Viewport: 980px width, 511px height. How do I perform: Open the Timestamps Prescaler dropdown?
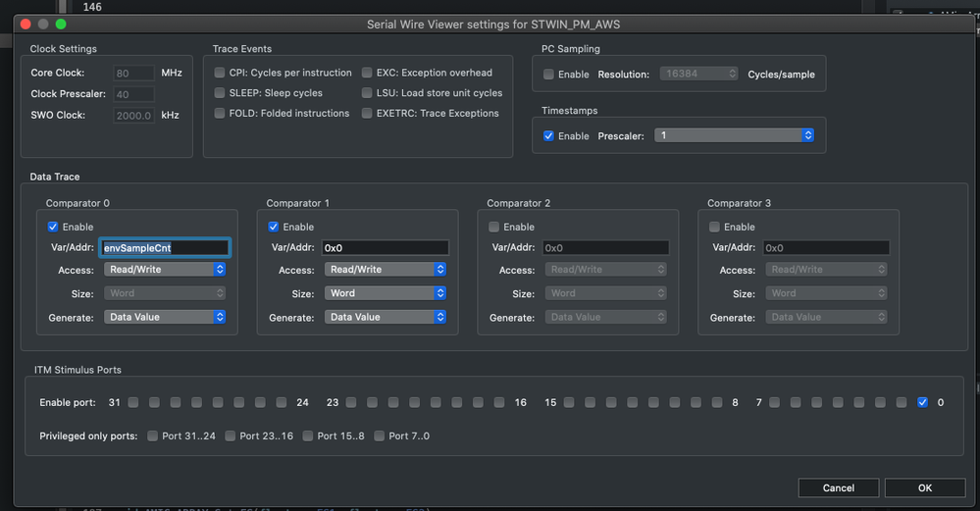pyautogui.click(x=734, y=135)
